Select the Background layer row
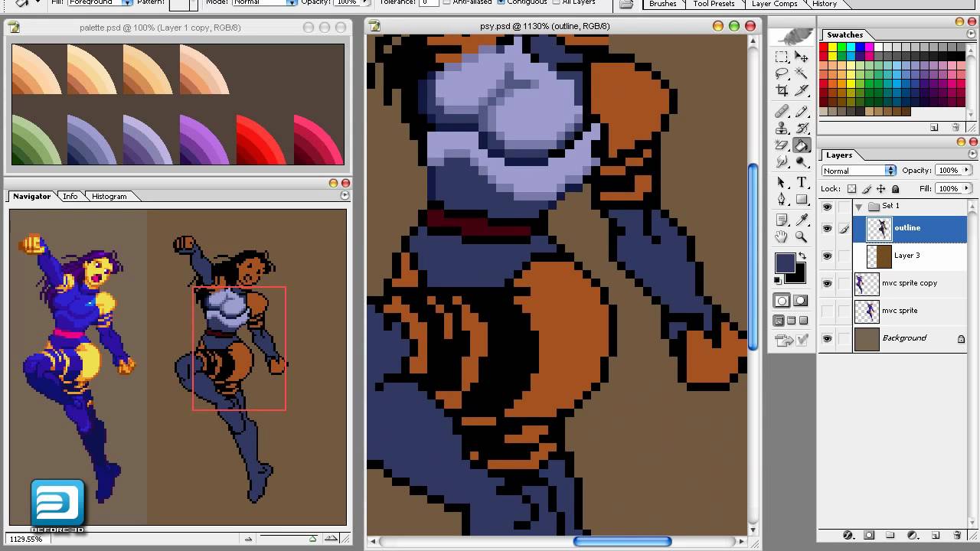The image size is (980, 551). (x=910, y=338)
